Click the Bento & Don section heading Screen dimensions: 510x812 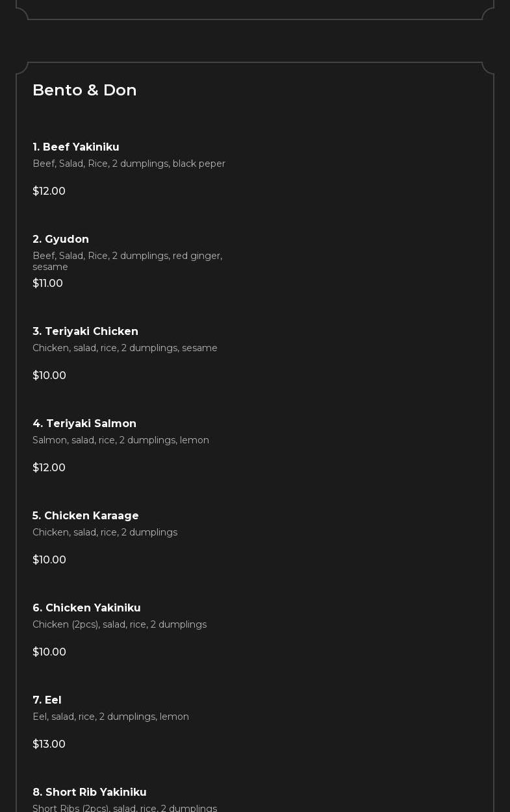point(84,90)
